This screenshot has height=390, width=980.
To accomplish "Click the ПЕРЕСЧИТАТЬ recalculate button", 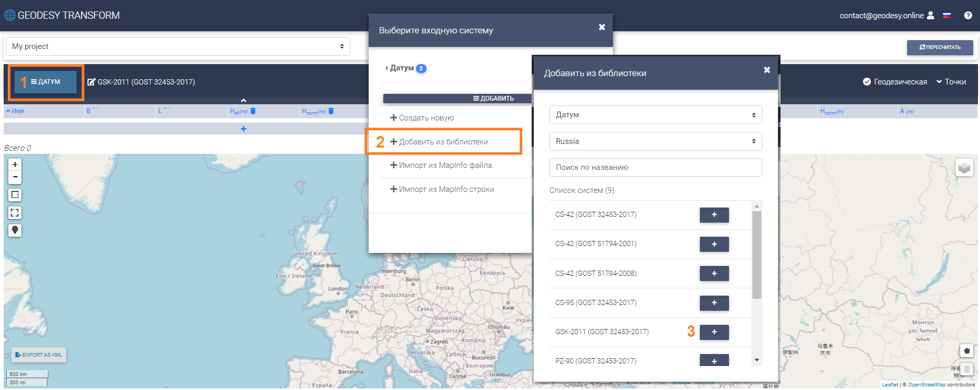I will (x=939, y=47).
